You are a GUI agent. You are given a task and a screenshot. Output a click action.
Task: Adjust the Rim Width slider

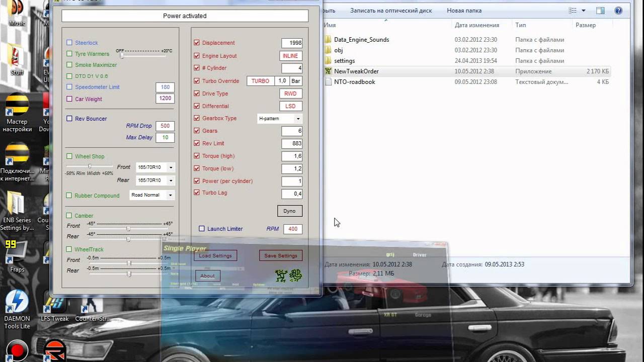click(90, 166)
